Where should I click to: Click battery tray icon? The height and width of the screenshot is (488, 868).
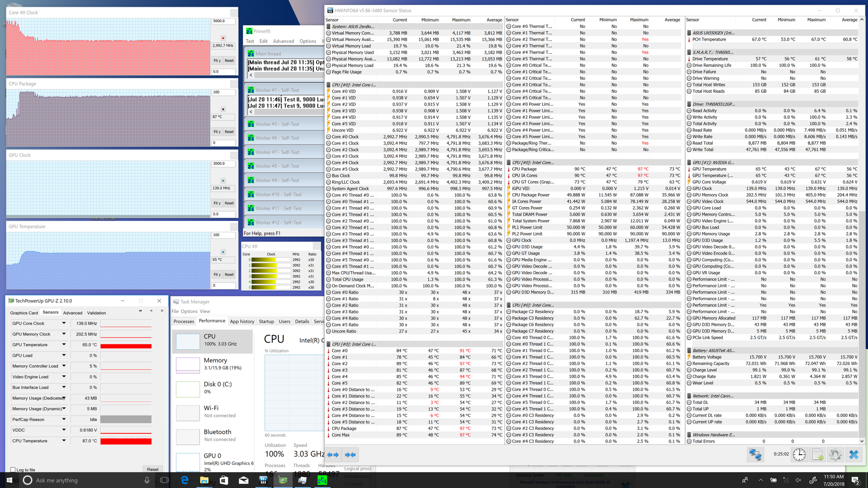(774, 480)
